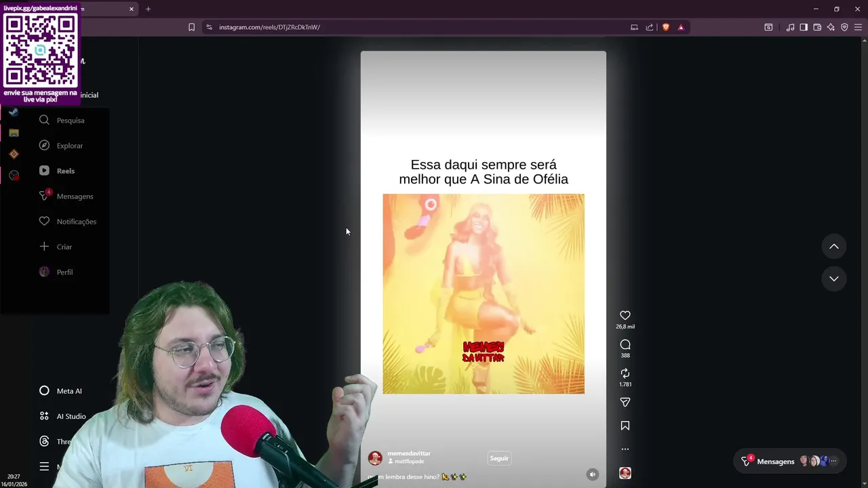Open Pesquisa search in sidebar

(x=62, y=120)
